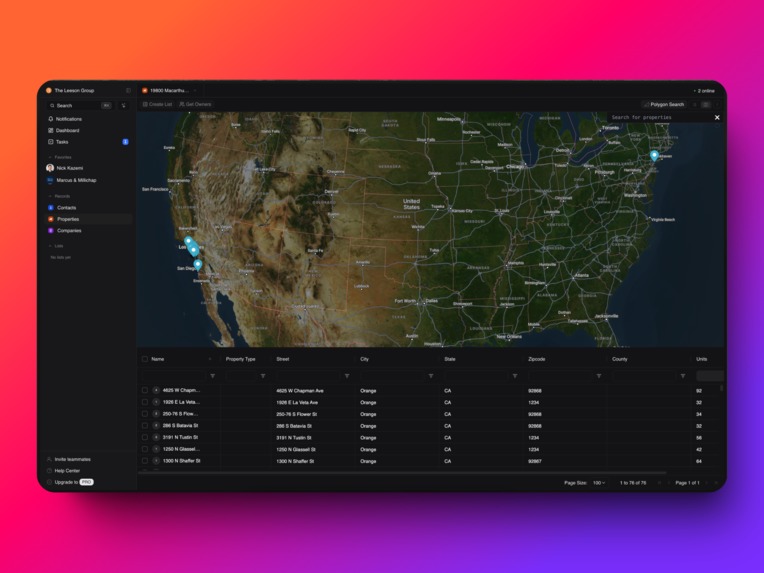This screenshot has width=764, height=573.
Task: Click the Create List button
Action: point(157,104)
